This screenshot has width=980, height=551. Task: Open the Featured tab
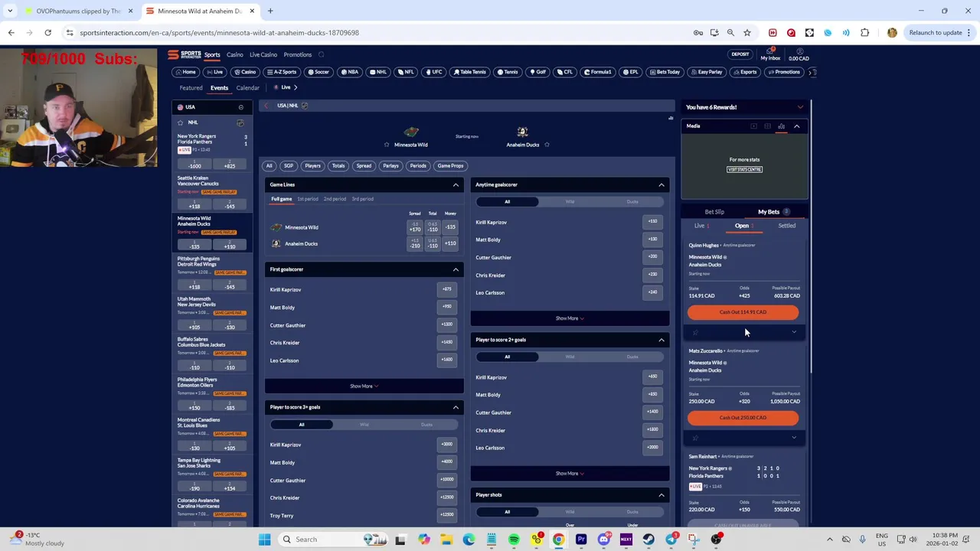coord(191,88)
